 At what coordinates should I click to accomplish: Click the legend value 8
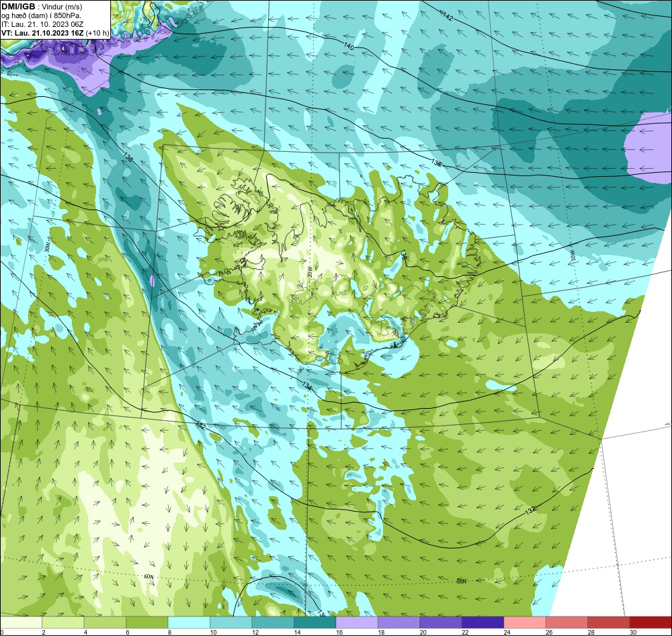170,632
